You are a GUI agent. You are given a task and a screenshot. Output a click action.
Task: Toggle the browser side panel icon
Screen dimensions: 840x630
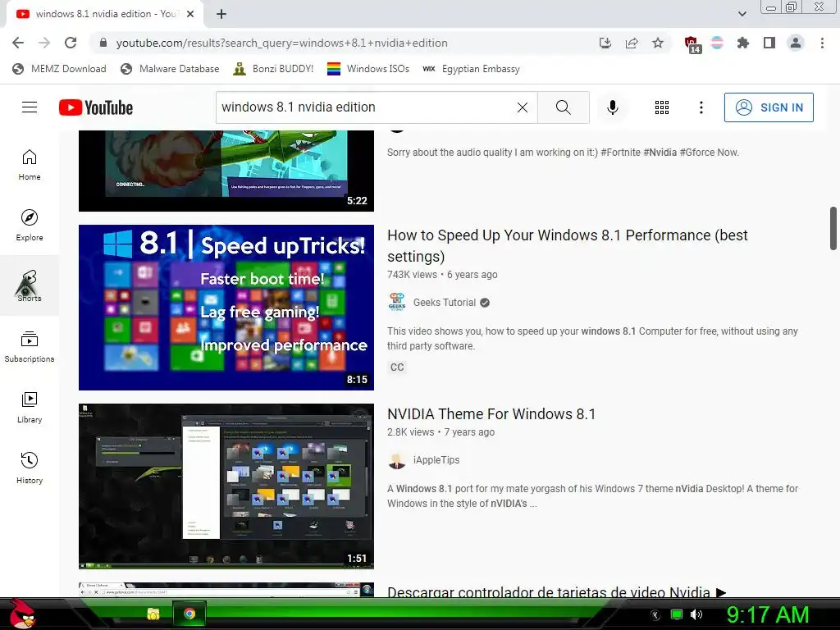pos(769,43)
